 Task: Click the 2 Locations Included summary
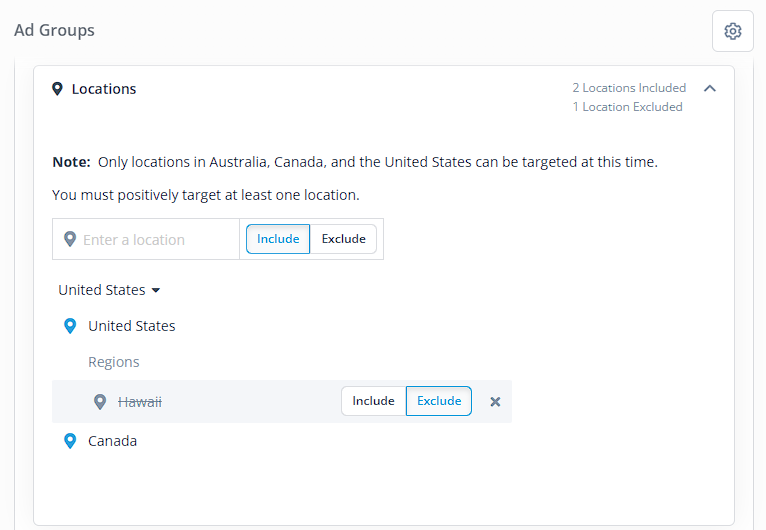(x=629, y=88)
